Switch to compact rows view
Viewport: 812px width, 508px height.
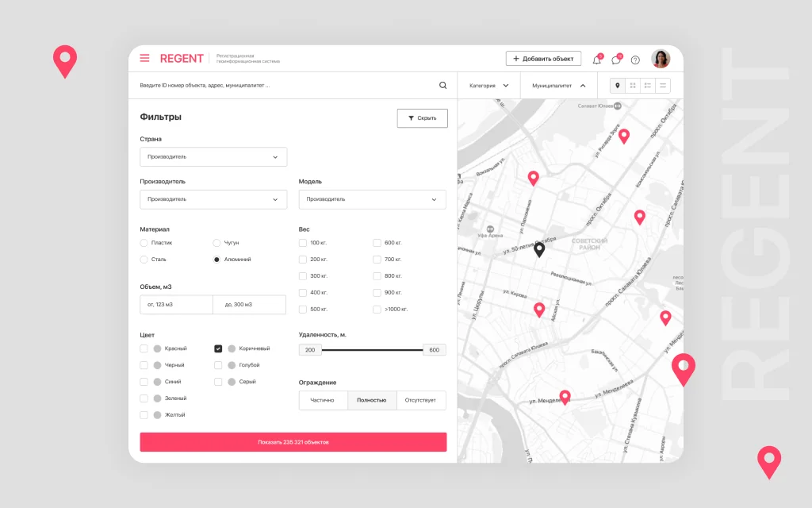[663, 86]
